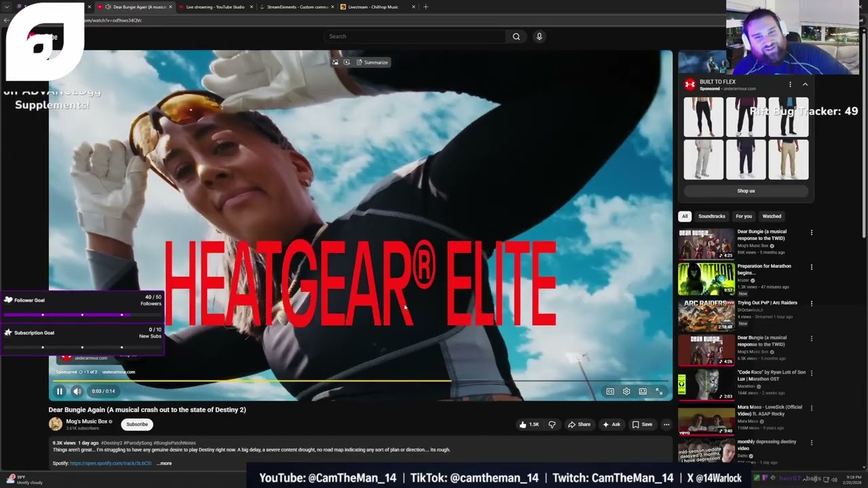
Task: Click the video progress bar
Action: 361,380
